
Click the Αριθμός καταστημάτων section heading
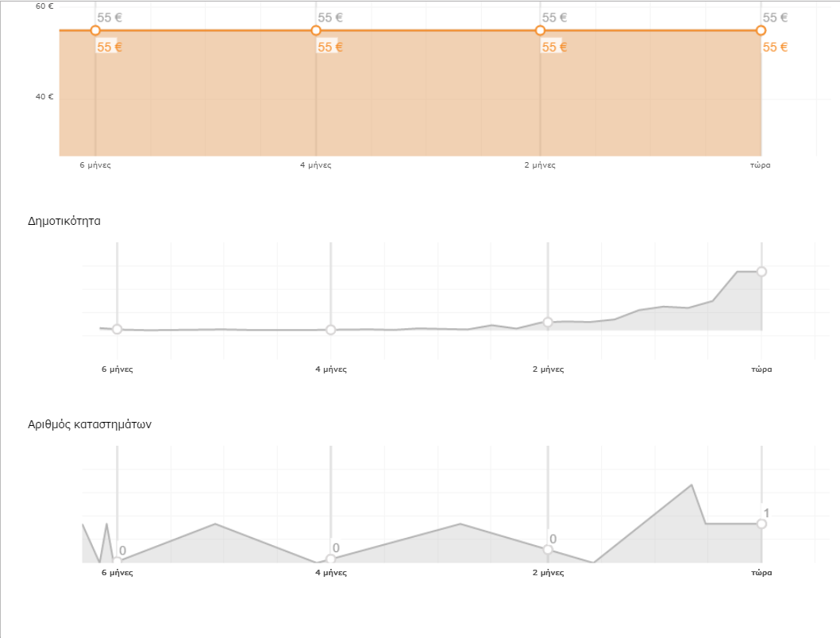(90, 424)
